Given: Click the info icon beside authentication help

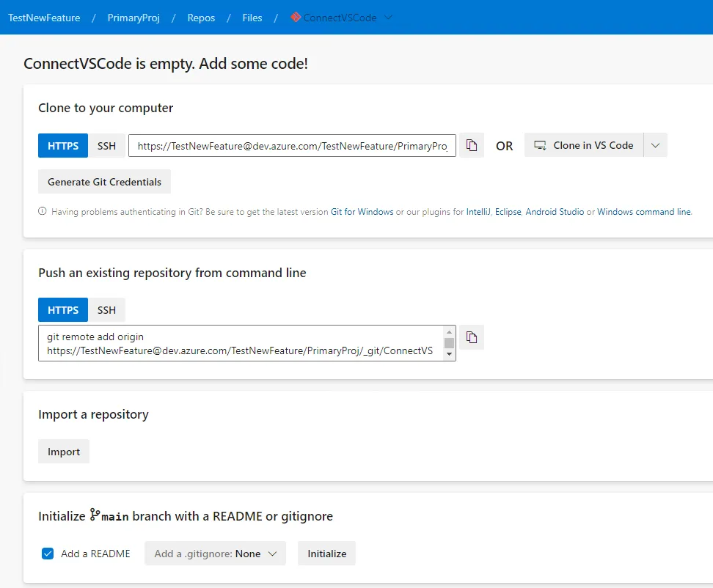Looking at the screenshot, I should click(x=43, y=212).
